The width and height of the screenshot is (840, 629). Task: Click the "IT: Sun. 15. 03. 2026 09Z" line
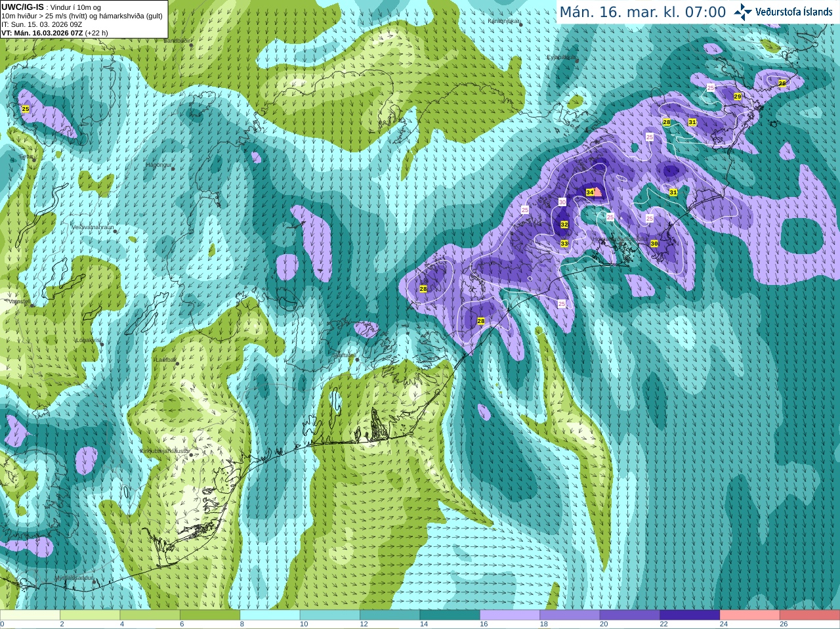(41, 24)
